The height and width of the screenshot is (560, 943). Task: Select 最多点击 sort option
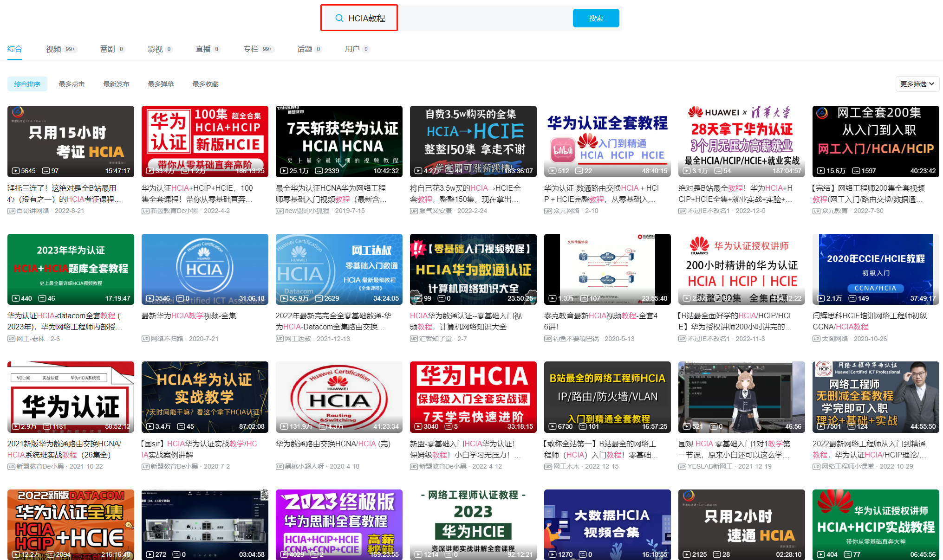click(72, 84)
